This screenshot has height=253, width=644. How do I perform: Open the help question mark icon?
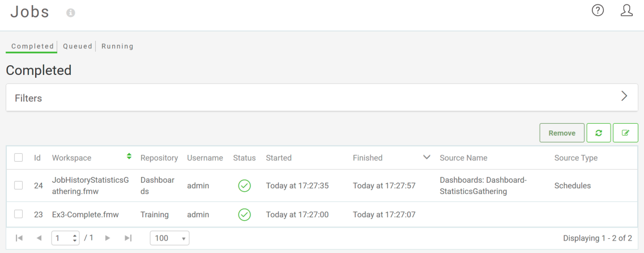[x=598, y=10]
